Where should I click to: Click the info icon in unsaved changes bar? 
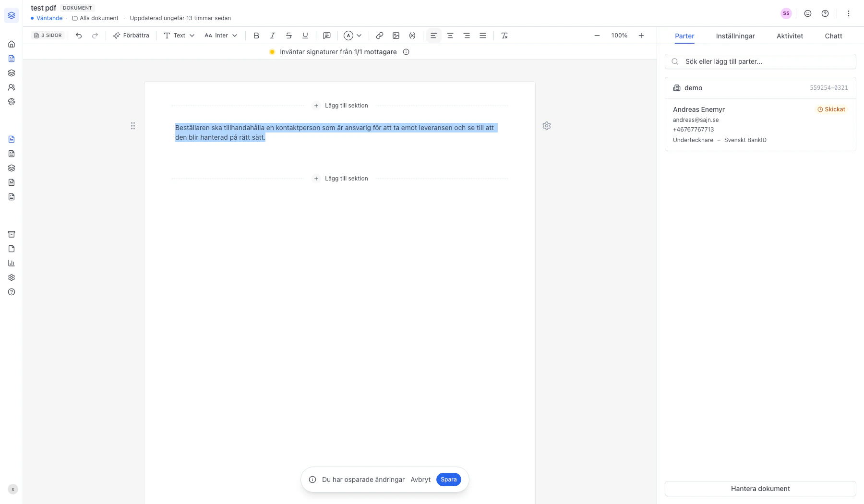[312, 480]
